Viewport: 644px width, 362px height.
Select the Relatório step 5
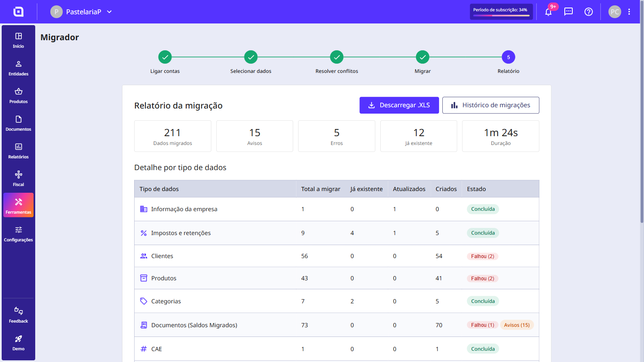coord(509,62)
